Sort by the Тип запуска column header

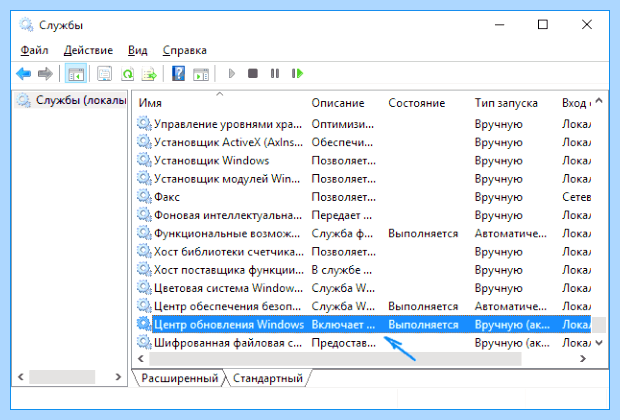tap(506, 103)
